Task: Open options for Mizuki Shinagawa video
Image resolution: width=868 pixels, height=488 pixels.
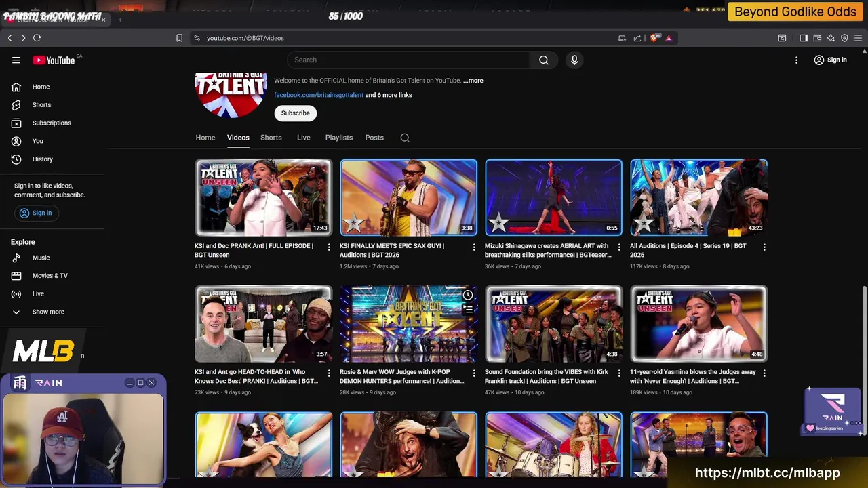Action: pyautogui.click(x=619, y=247)
